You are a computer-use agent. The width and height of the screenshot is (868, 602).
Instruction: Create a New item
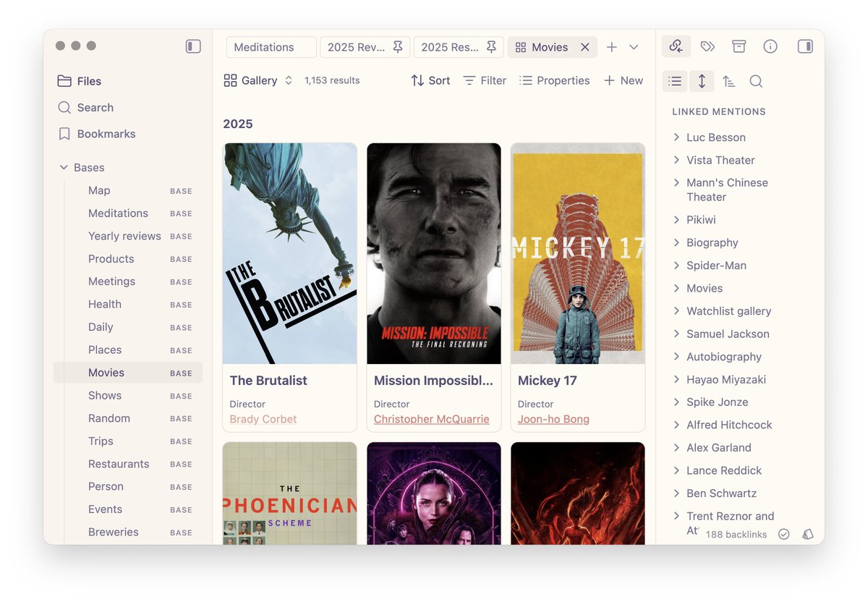(x=624, y=80)
